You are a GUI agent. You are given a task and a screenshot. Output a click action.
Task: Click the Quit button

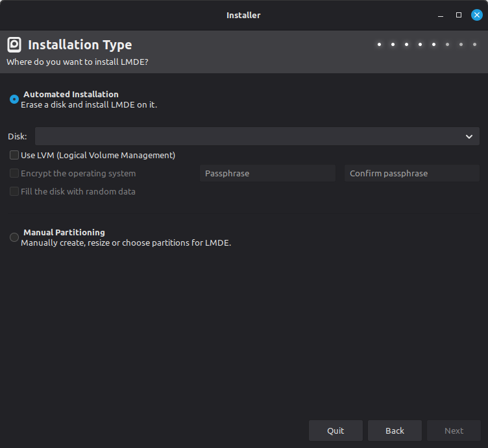coord(335,430)
